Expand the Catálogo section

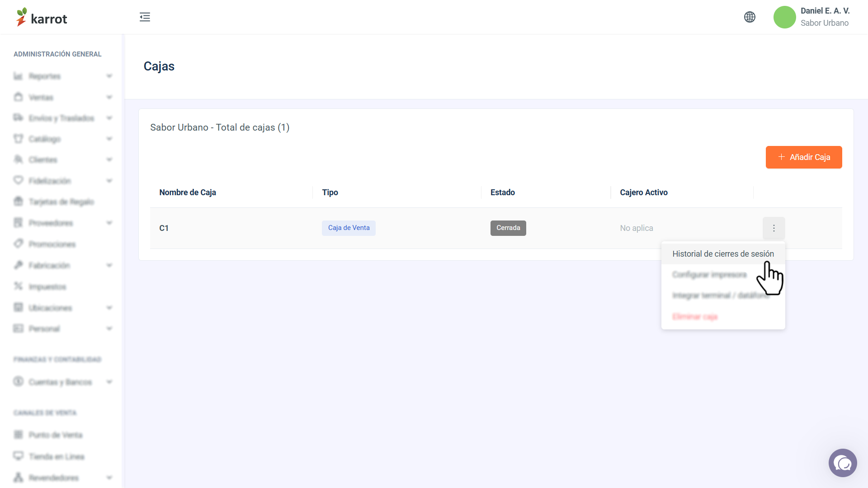coord(62,139)
